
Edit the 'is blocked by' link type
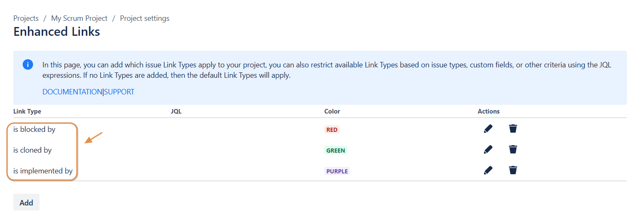(x=488, y=129)
